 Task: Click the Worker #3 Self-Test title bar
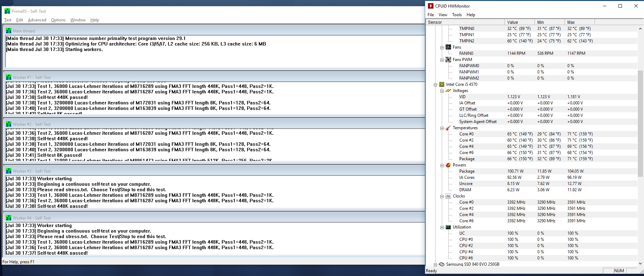click(214, 171)
